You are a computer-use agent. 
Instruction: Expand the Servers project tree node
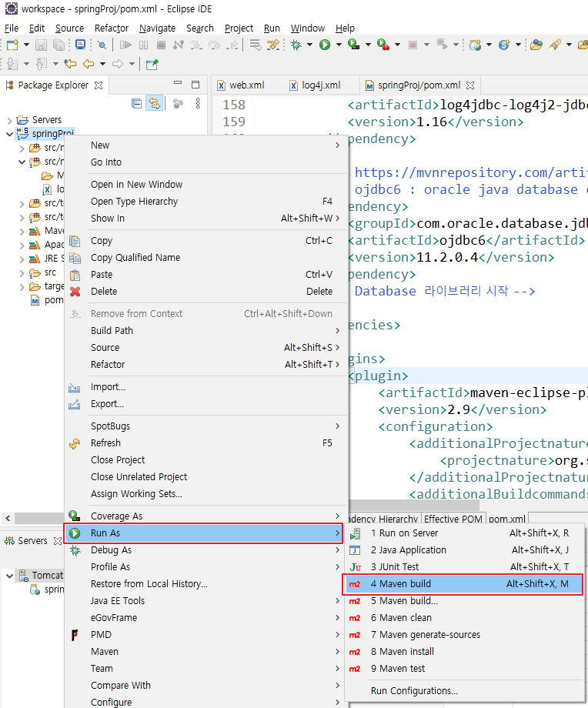(x=9, y=121)
